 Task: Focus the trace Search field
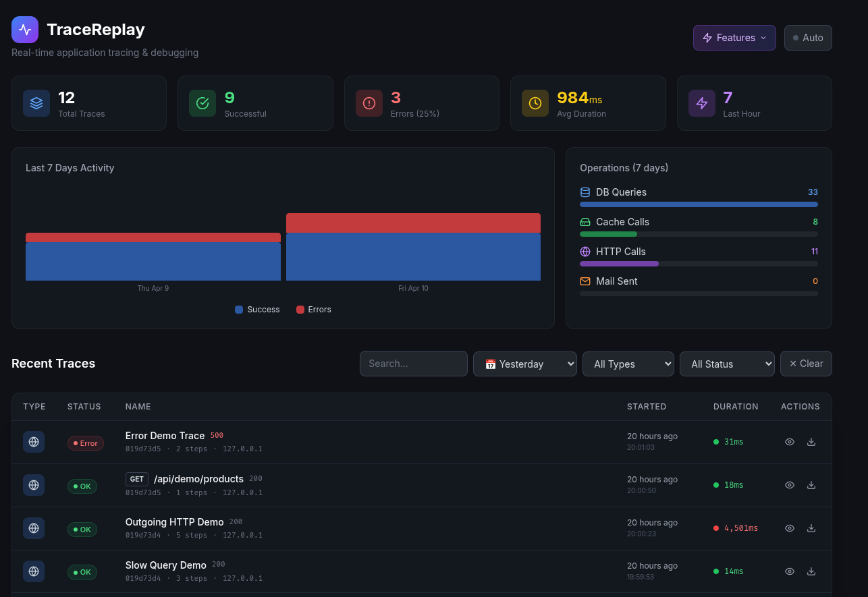point(413,364)
